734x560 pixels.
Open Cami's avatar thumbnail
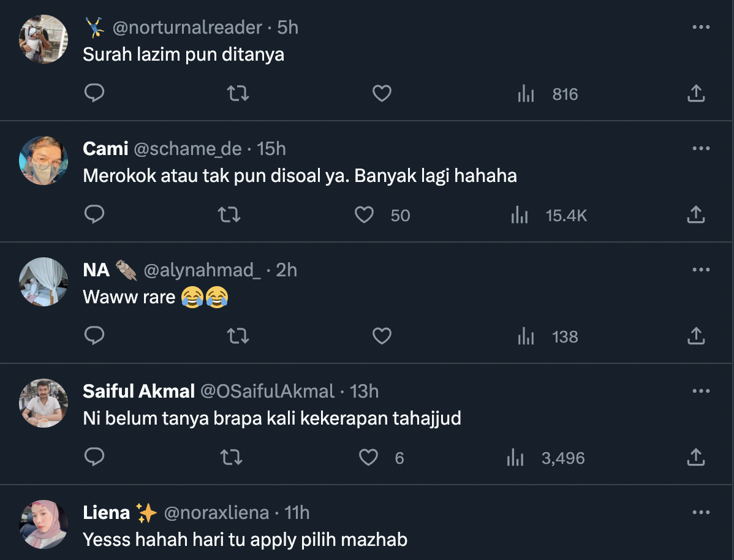click(x=44, y=161)
